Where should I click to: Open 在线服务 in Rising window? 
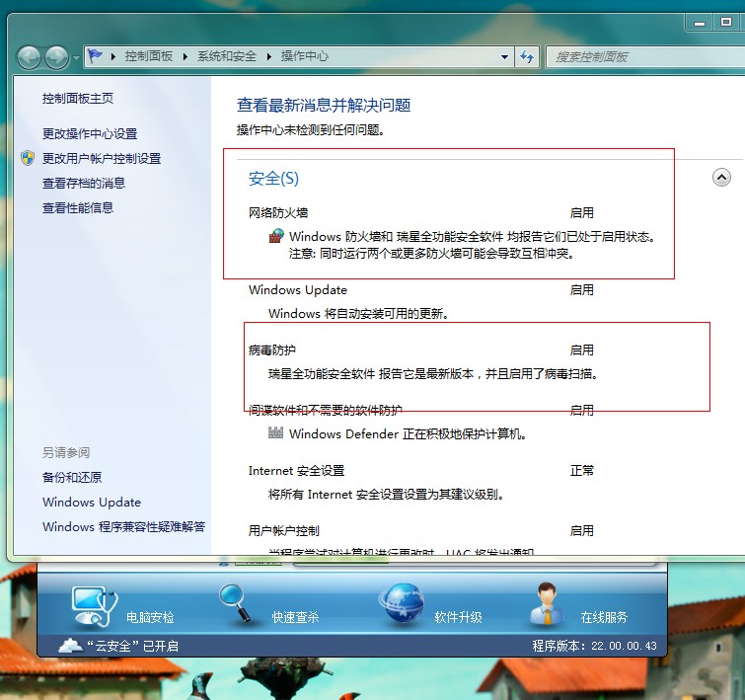click(x=578, y=604)
